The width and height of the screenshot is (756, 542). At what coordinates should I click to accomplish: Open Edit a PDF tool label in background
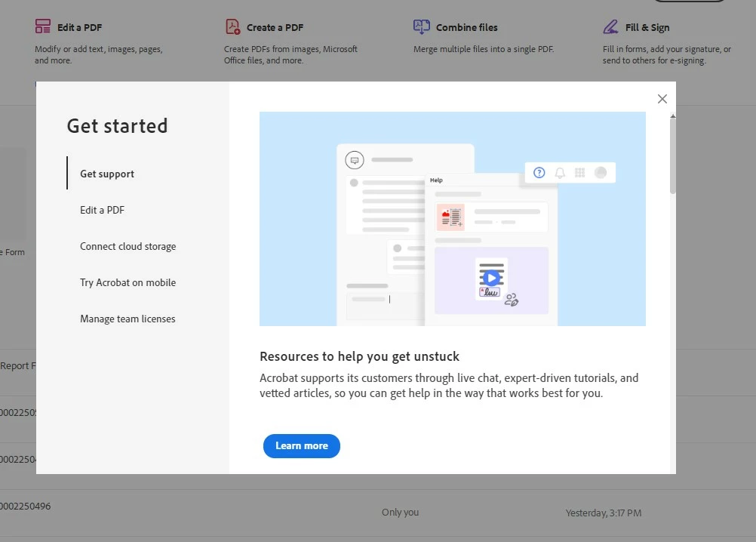coord(79,27)
